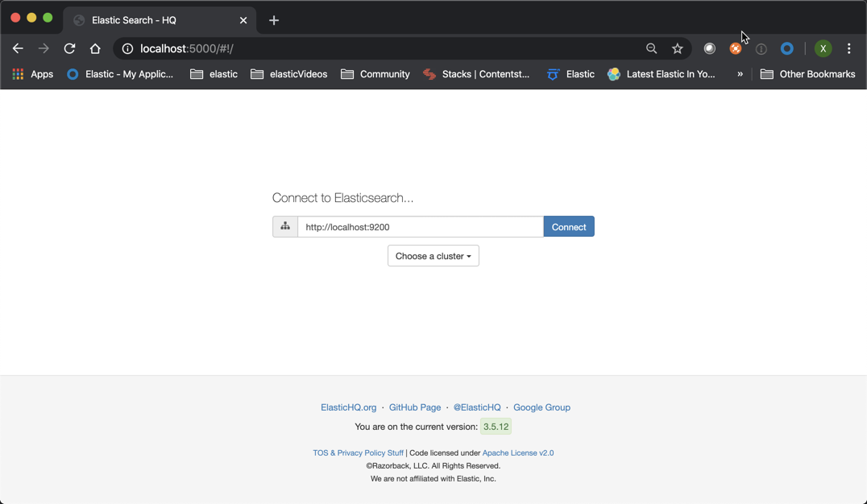Click the Connect button
Screen dimensions: 867x504
click(569, 226)
